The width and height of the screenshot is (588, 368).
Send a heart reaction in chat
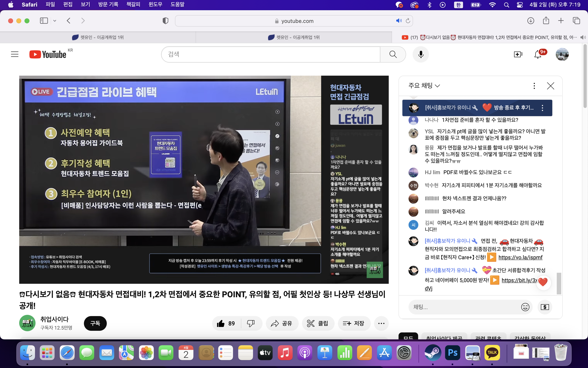(543, 282)
